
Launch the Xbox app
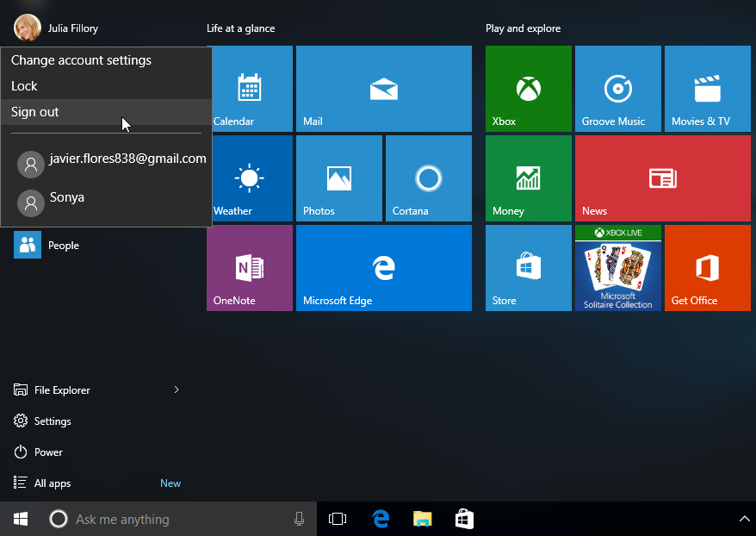[x=528, y=89]
